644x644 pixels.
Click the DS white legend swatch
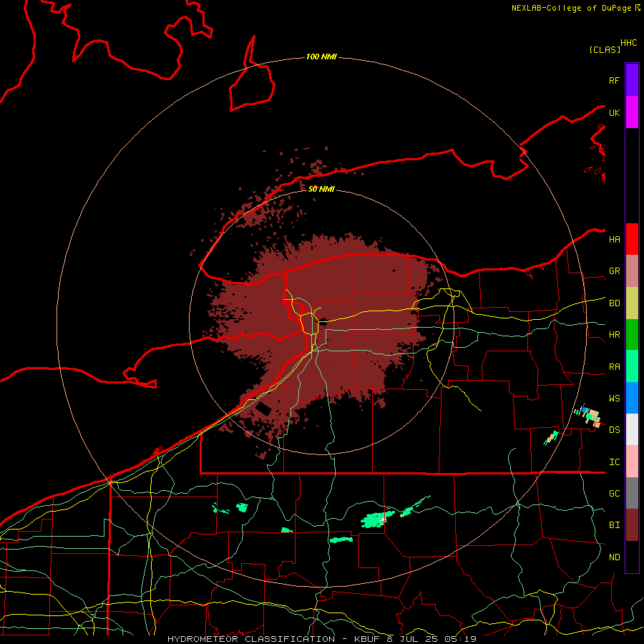click(632, 429)
